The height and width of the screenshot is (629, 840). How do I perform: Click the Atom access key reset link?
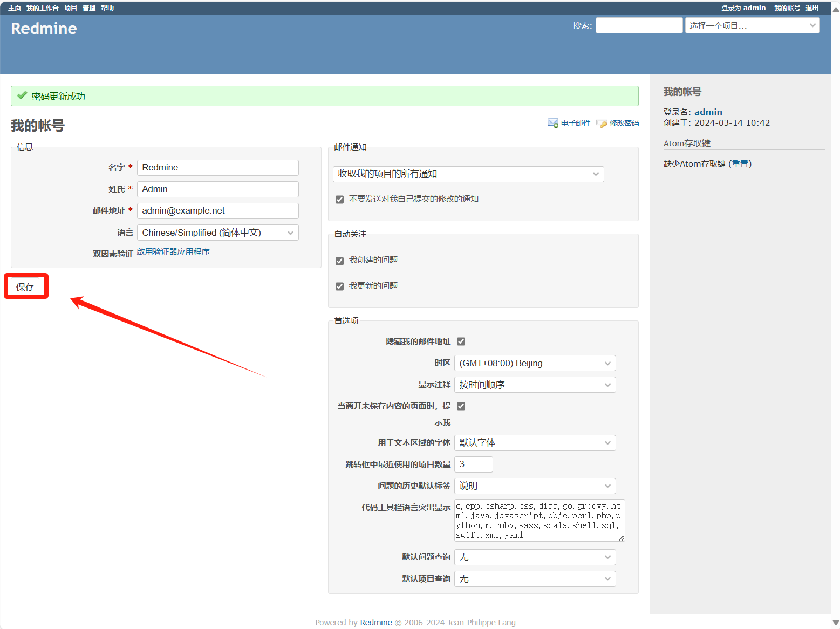point(740,164)
